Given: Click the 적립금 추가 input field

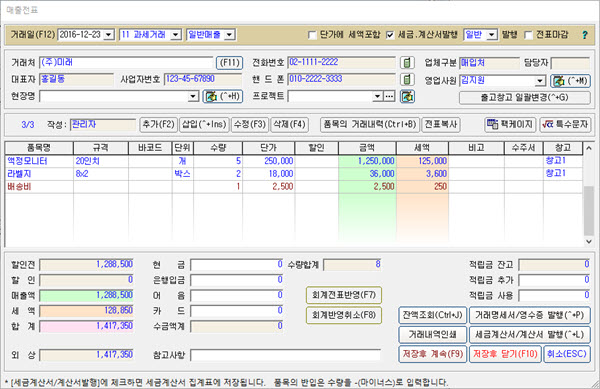Looking at the screenshot, I should coord(554,280).
